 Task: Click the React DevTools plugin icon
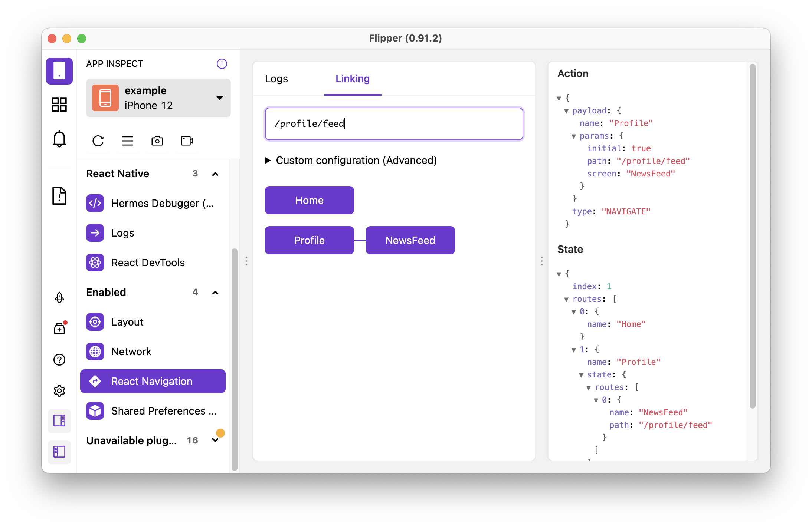[96, 263]
